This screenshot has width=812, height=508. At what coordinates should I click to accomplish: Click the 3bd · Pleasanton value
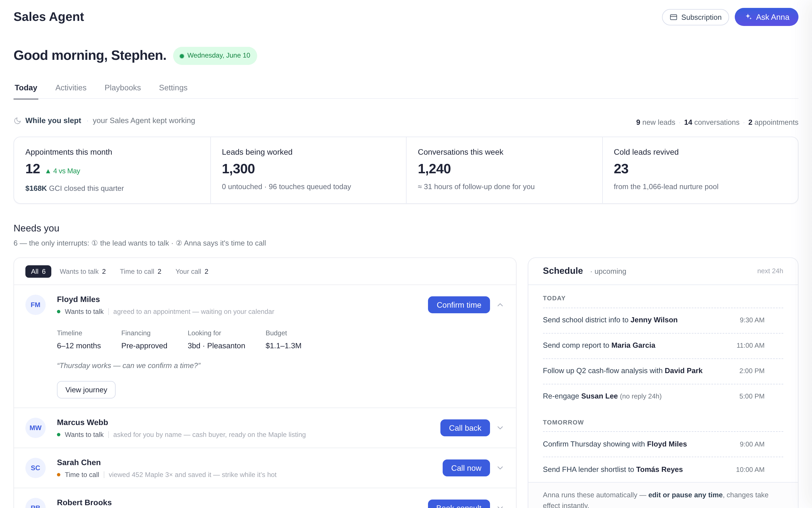point(216,346)
